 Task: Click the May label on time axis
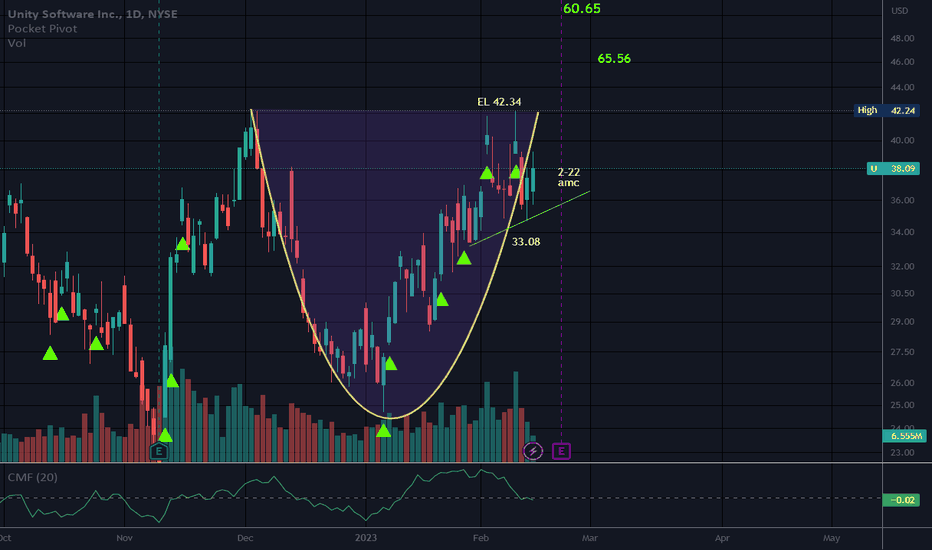832,538
